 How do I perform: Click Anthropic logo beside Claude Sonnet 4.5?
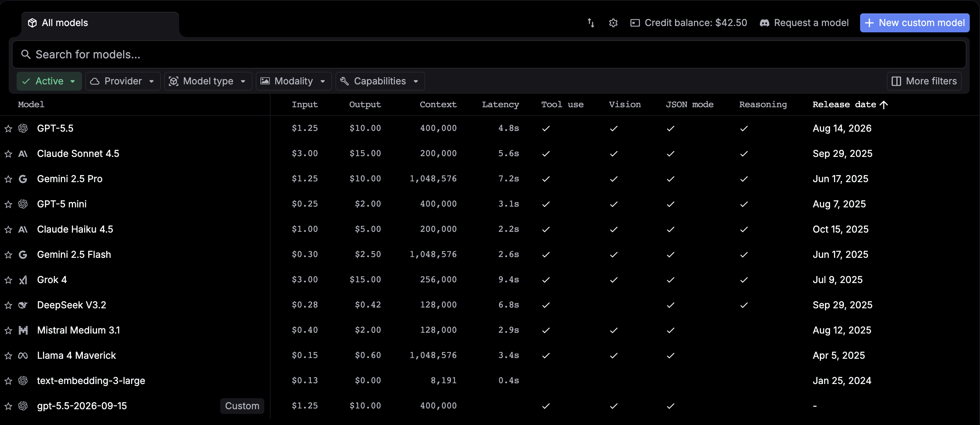23,154
